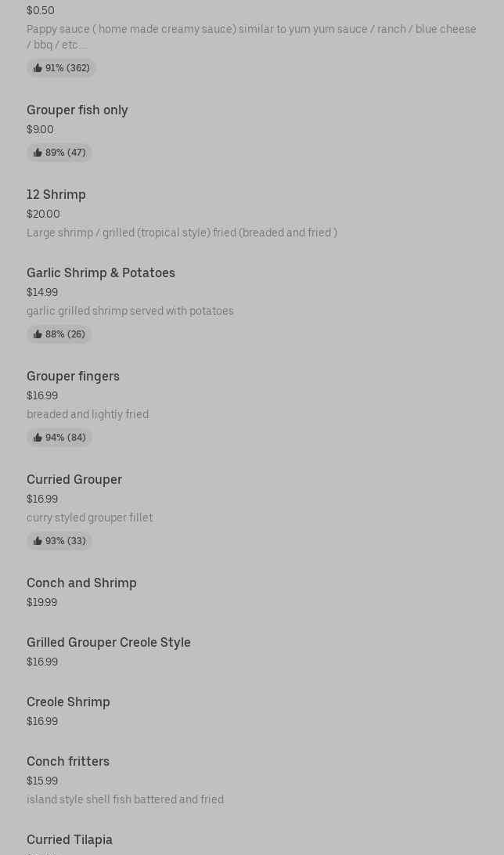
Task: Click thumbs-up icon on 91% (362) rating
Action: [x=38, y=68]
